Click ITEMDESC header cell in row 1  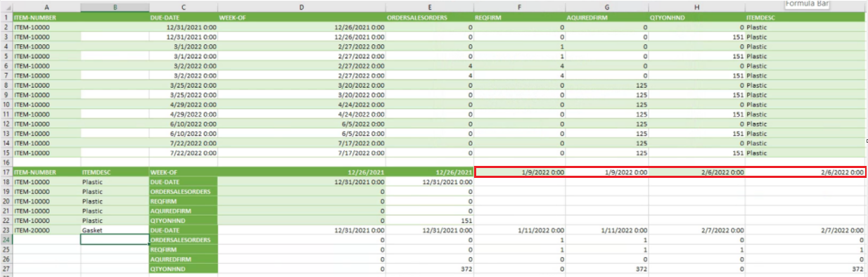(x=805, y=17)
